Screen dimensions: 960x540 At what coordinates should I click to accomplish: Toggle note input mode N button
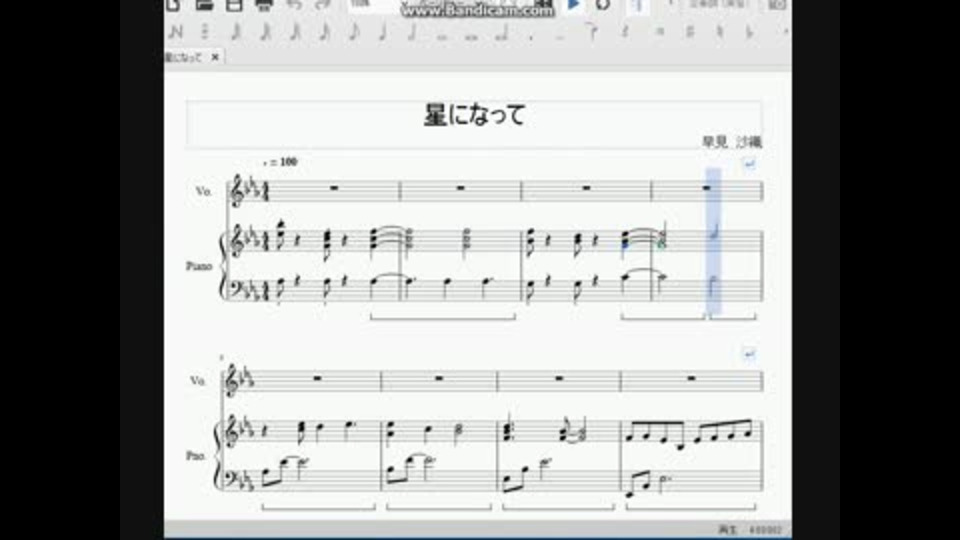176,32
